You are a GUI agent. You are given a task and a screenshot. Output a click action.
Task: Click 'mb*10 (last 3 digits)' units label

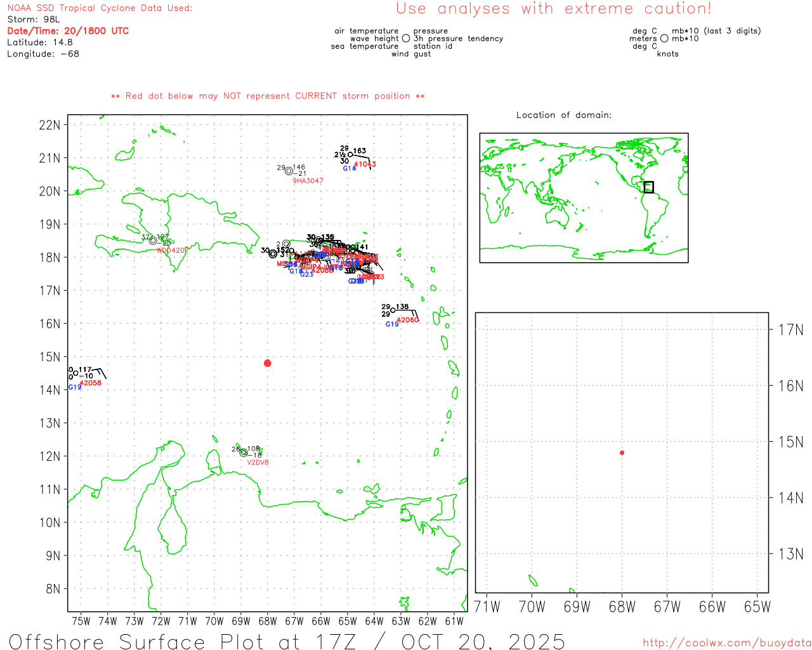point(716,31)
